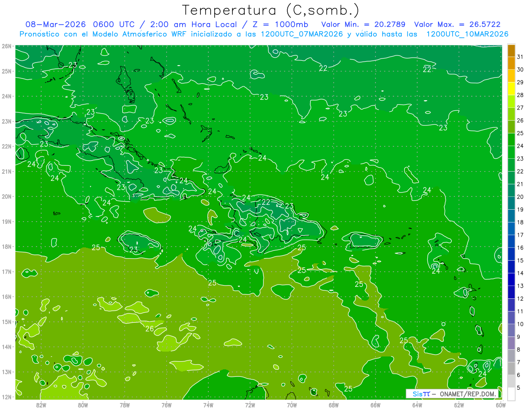Click the "62W" longitude axis label
The width and height of the screenshot is (532, 411).
point(459,405)
